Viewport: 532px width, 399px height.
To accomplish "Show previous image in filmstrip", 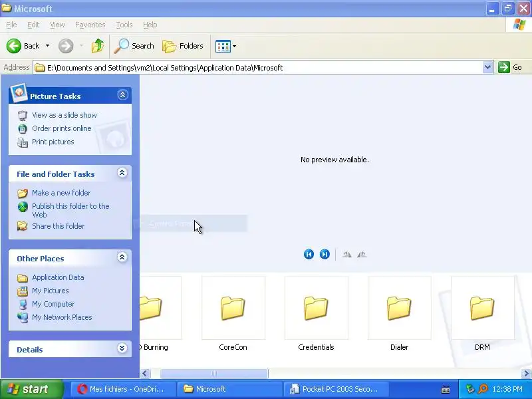I will [x=309, y=254].
